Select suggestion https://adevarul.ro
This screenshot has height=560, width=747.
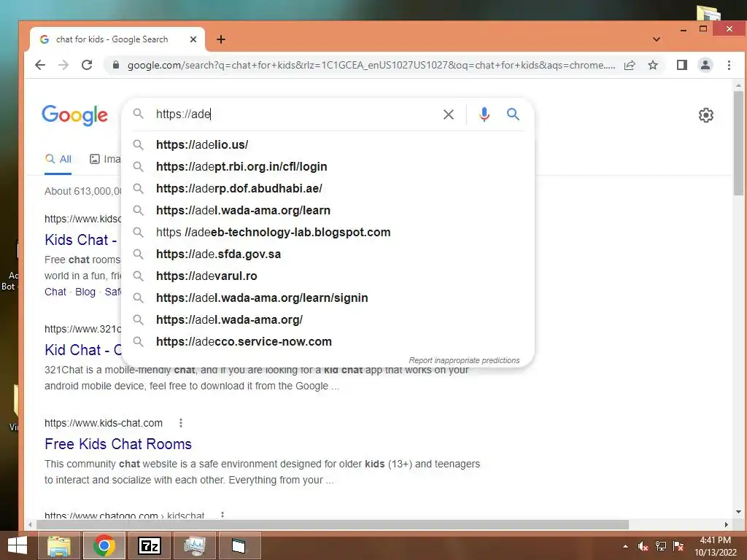point(328,276)
